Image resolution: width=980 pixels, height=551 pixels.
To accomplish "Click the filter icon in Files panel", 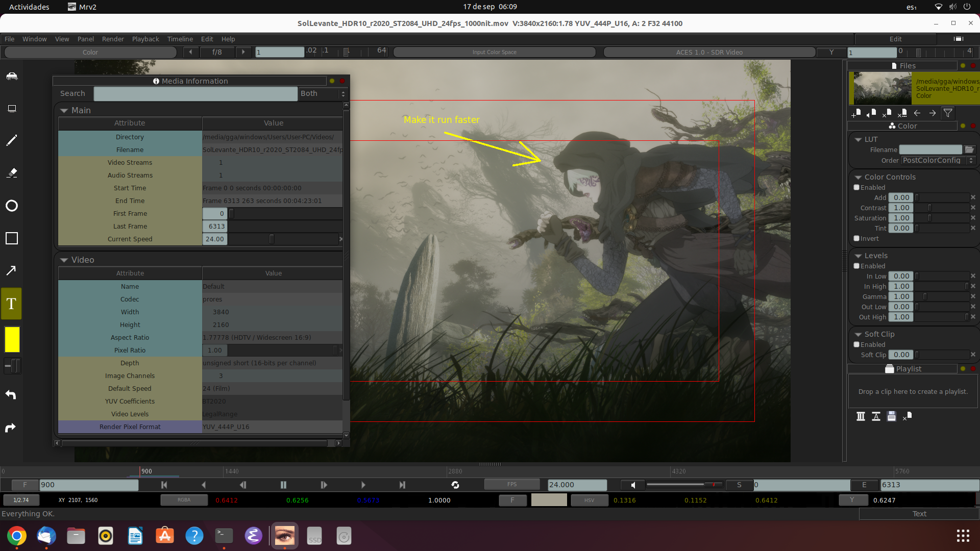I will (948, 113).
